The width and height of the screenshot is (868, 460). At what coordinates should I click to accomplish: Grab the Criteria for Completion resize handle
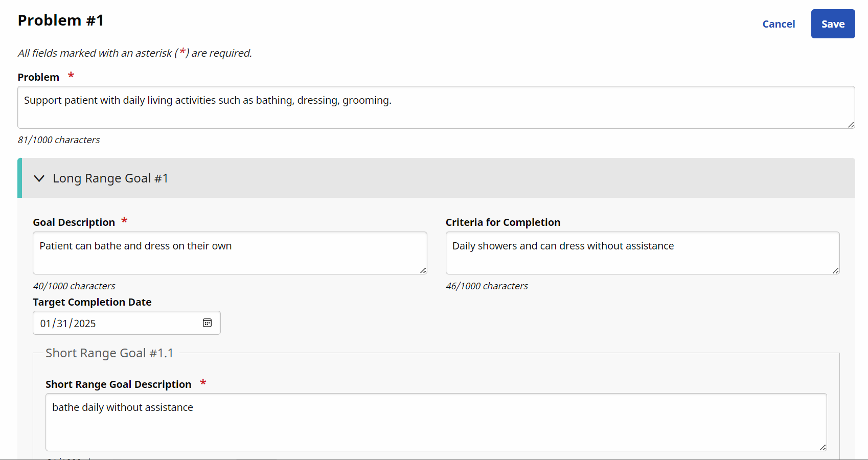[x=835, y=270]
